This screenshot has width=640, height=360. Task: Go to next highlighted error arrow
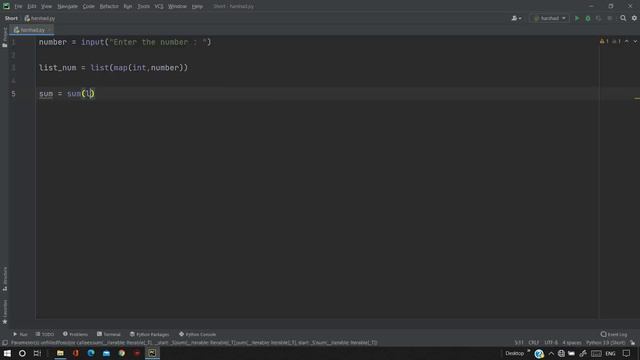635,41
